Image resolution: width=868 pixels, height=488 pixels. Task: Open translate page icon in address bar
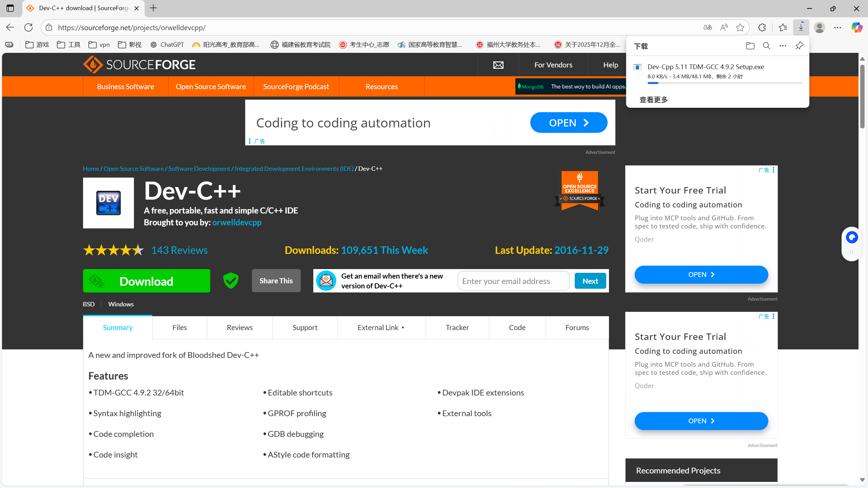[708, 27]
